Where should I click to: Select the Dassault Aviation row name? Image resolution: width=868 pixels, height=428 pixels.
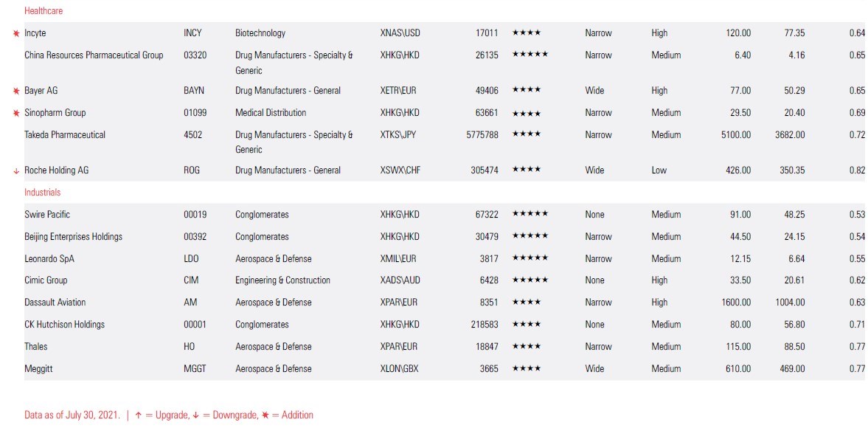pos(55,302)
